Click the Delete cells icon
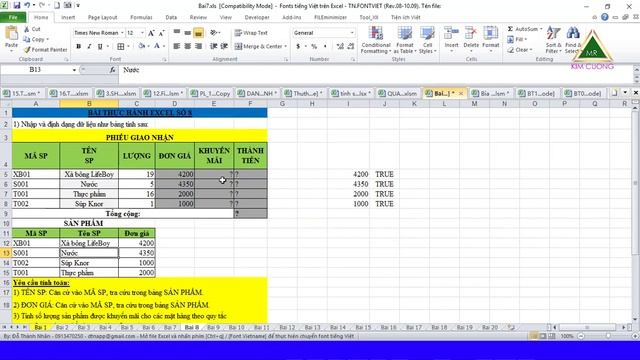This screenshot has height=360, width=640. point(471,33)
